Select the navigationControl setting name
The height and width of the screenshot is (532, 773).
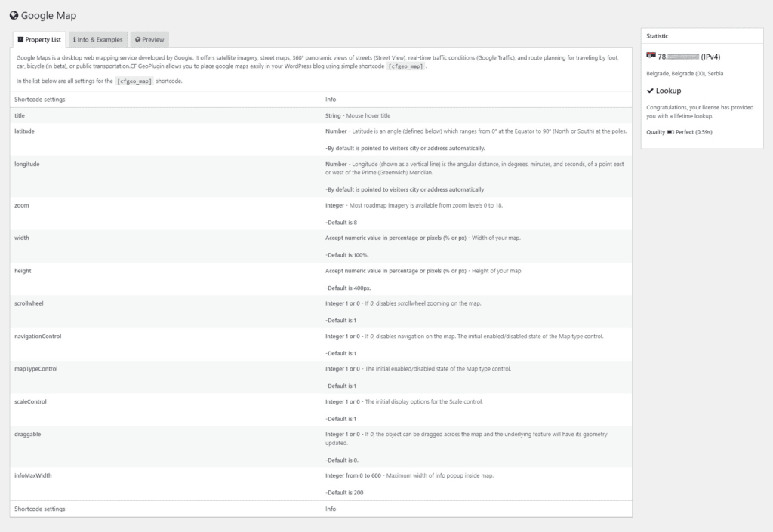(x=38, y=337)
